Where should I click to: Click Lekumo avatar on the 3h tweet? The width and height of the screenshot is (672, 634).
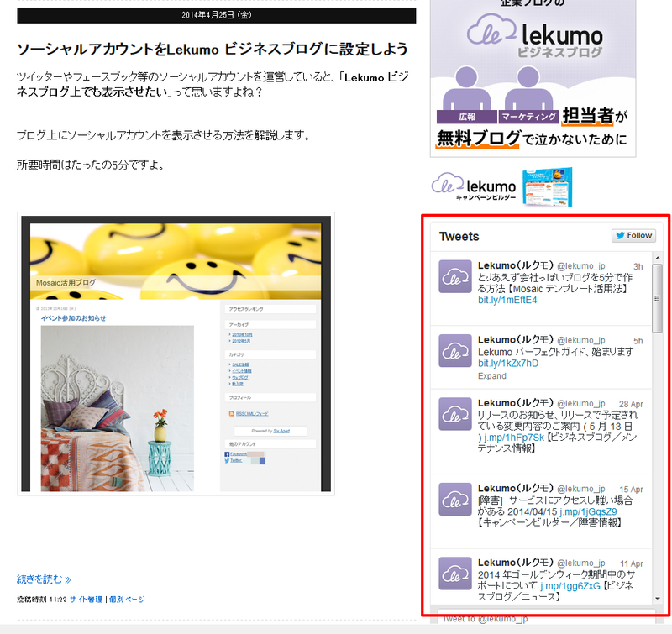coord(455,277)
